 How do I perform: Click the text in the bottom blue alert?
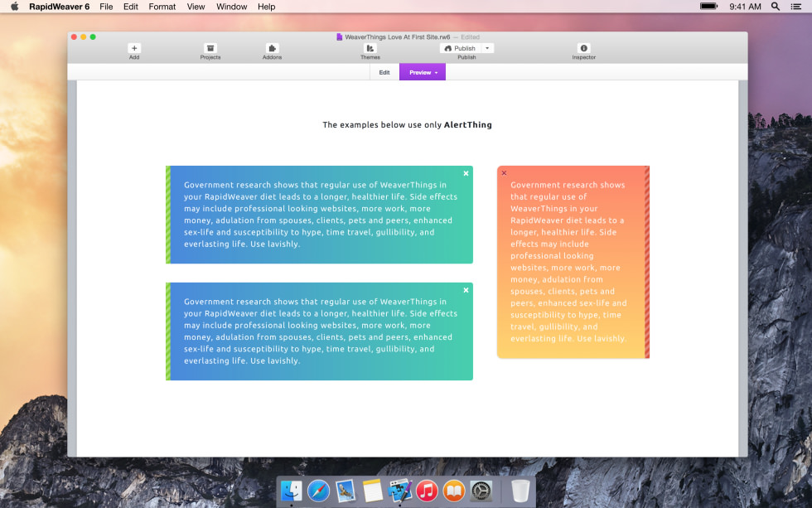pyautogui.click(x=321, y=331)
